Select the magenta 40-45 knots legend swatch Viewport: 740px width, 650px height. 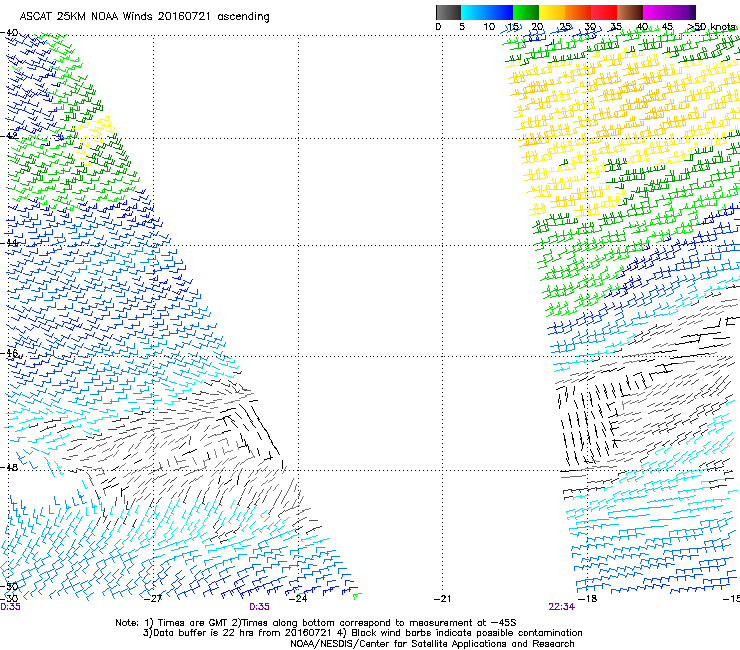click(x=656, y=12)
